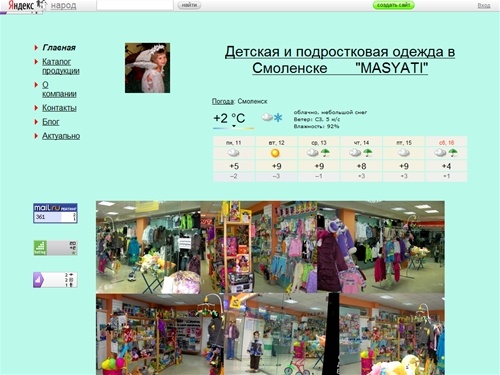Click the red arrow beside Главная
Image resolution: width=500 pixels, height=375 pixels.
(x=36, y=48)
